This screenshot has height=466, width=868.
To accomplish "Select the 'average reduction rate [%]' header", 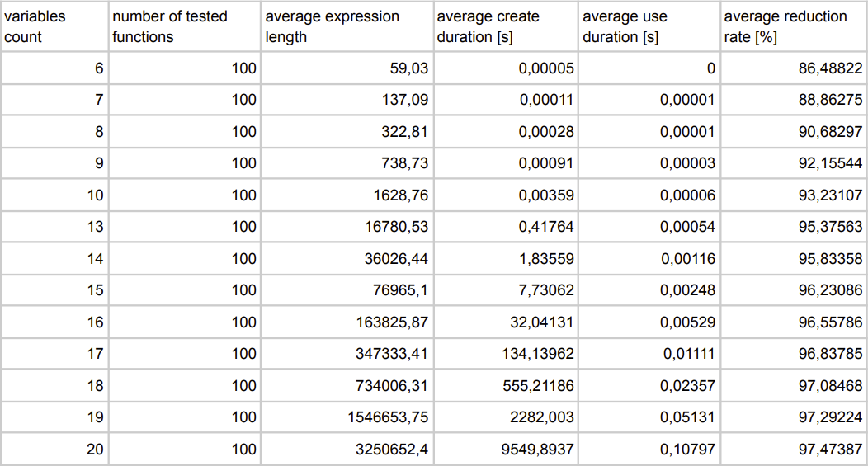I will (x=794, y=26).
